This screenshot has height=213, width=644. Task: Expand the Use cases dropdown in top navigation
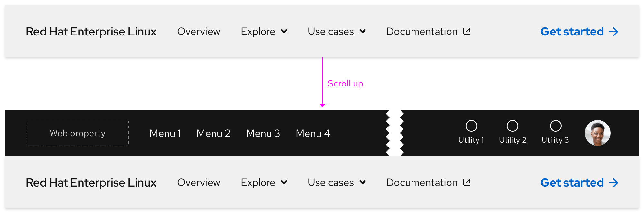363,31
